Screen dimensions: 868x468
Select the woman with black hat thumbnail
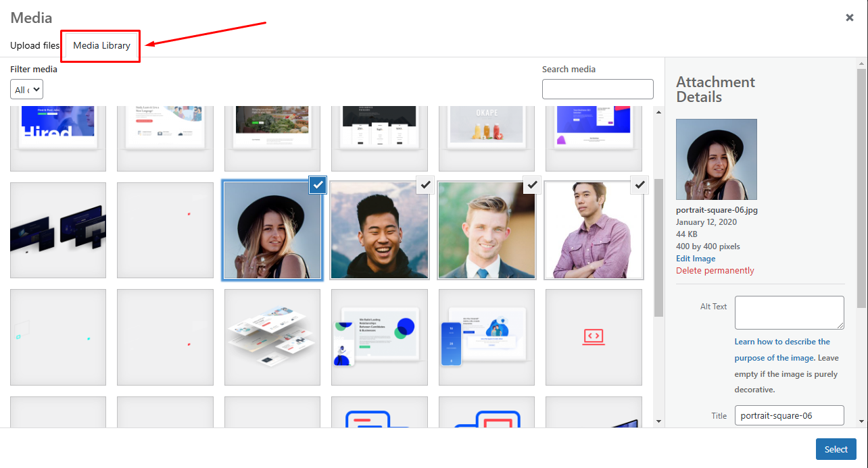click(272, 230)
